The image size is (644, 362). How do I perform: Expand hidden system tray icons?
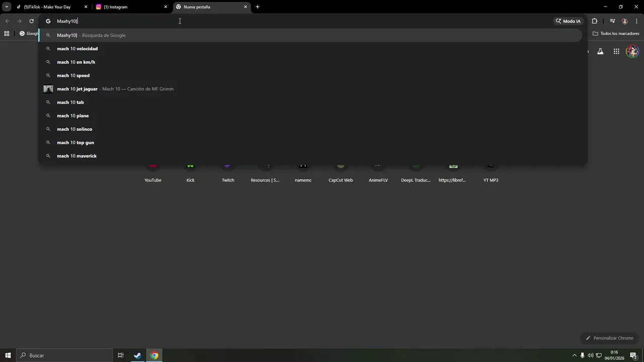[575, 355]
